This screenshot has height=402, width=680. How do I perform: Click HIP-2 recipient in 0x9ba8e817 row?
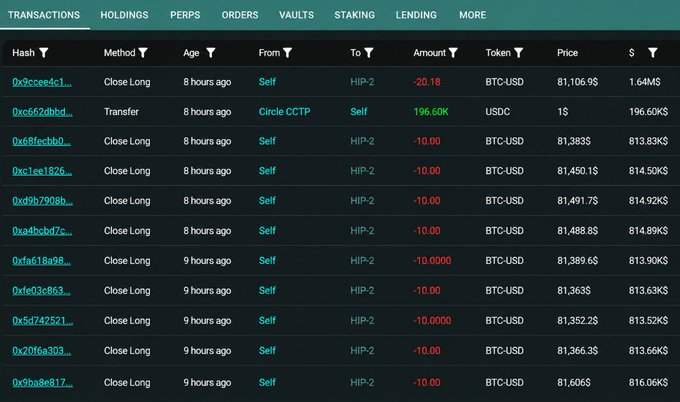(362, 382)
